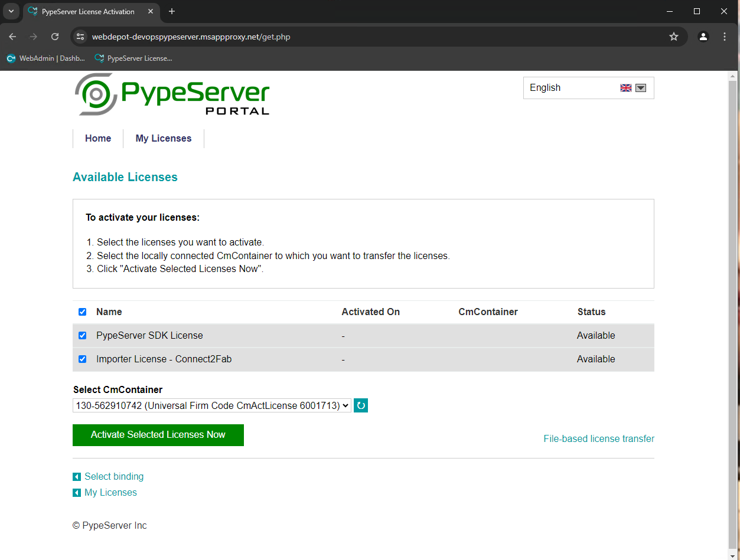Click arrow icon beside Select binding
Screen dimensions: 740x560
point(77,477)
